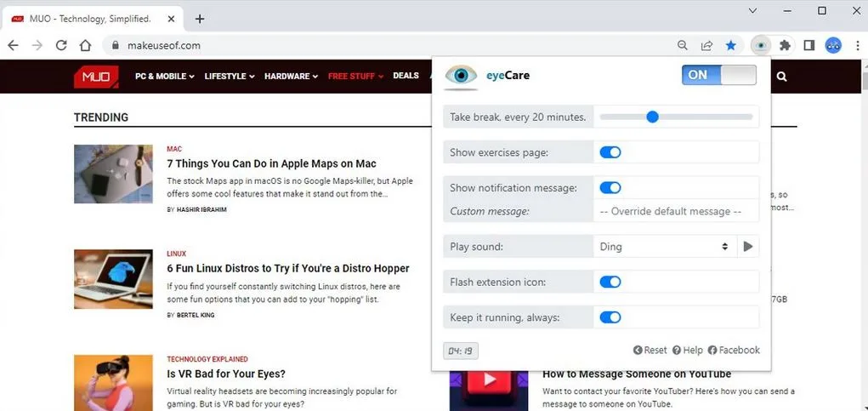The height and width of the screenshot is (411, 868).
Task: Expand the PC & MOBILE menu
Action: click(164, 77)
